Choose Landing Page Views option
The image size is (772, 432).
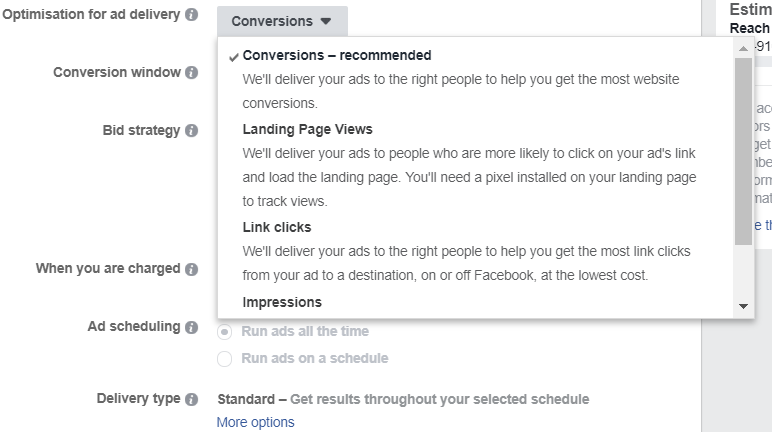pyautogui.click(x=307, y=130)
